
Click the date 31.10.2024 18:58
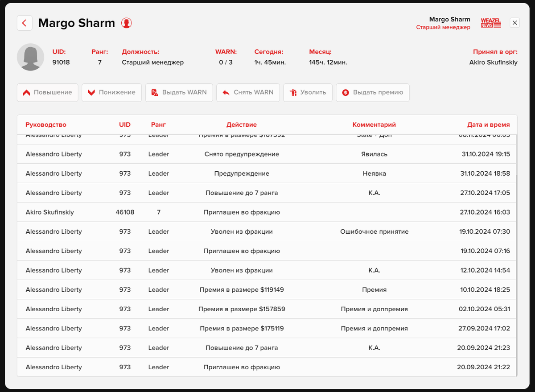[x=485, y=173]
